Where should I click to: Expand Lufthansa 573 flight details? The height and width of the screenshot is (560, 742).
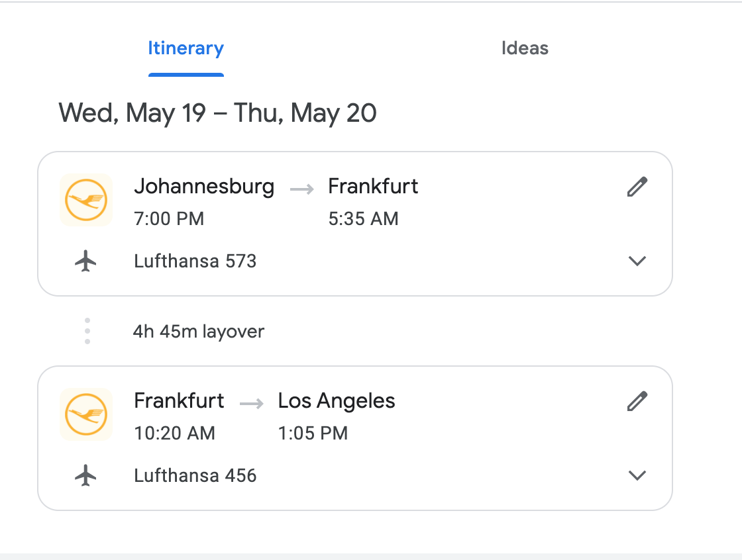[x=637, y=261]
